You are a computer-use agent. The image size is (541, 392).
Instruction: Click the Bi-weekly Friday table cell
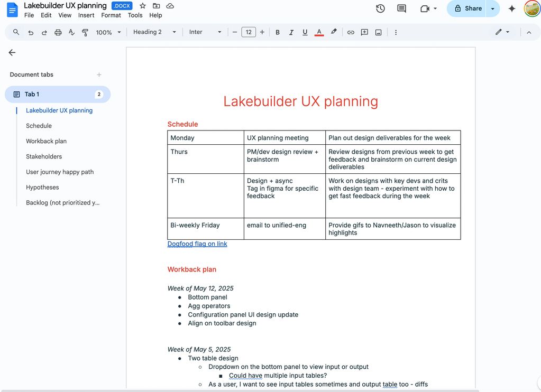pyautogui.click(x=206, y=229)
